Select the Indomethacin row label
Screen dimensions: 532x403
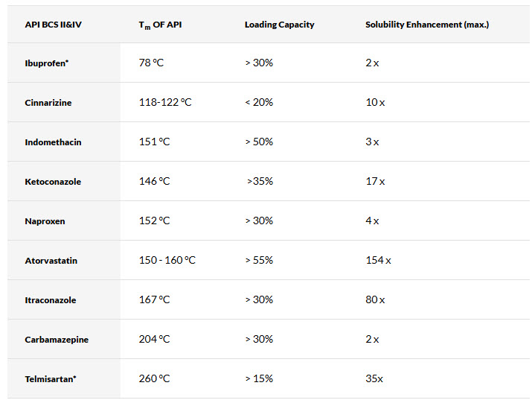(53, 142)
